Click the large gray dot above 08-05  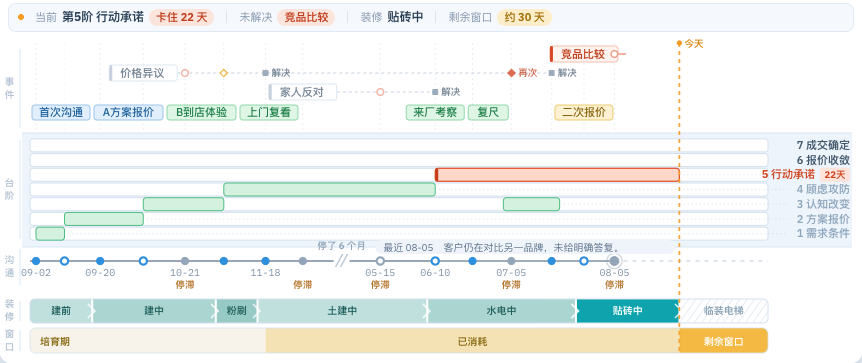(615, 261)
